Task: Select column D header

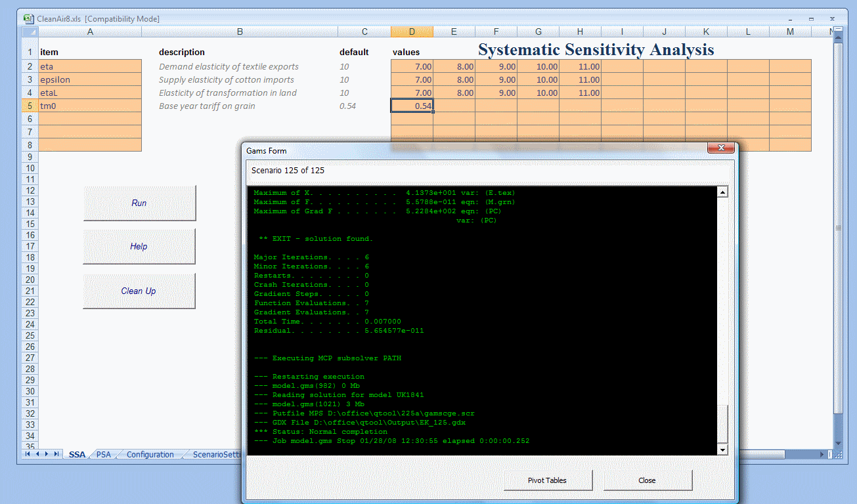Action: (412, 32)
